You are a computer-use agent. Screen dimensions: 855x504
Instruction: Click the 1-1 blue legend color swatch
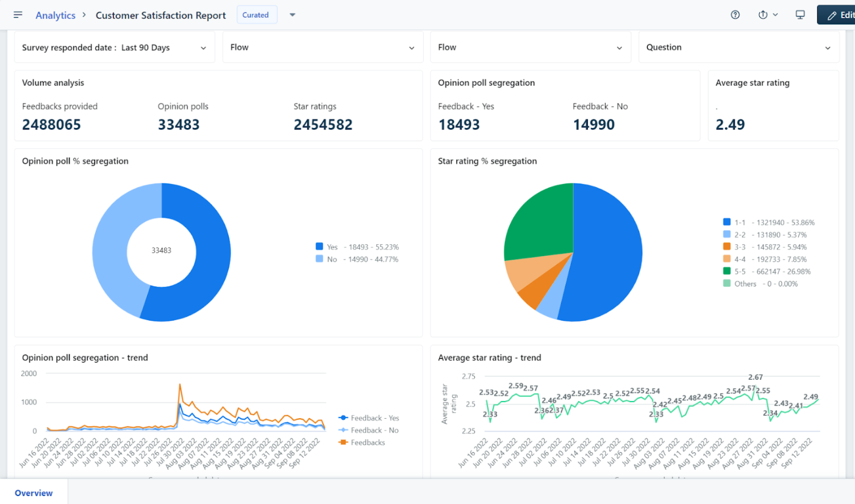tap(726, 222)
